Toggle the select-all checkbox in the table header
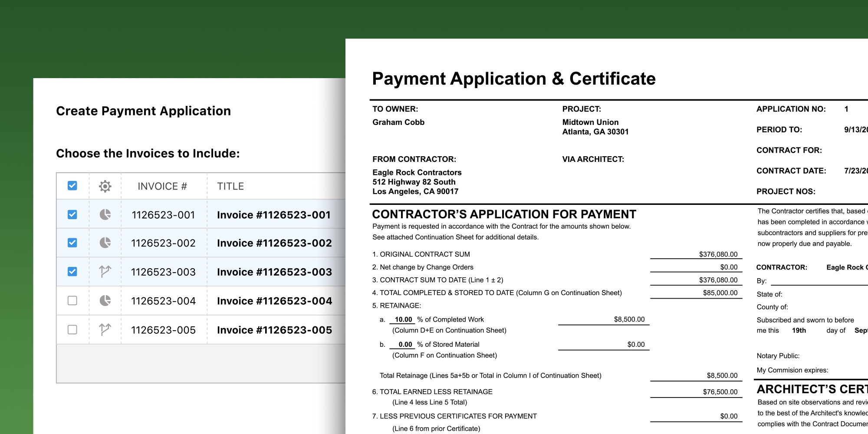 coord(72,185)
